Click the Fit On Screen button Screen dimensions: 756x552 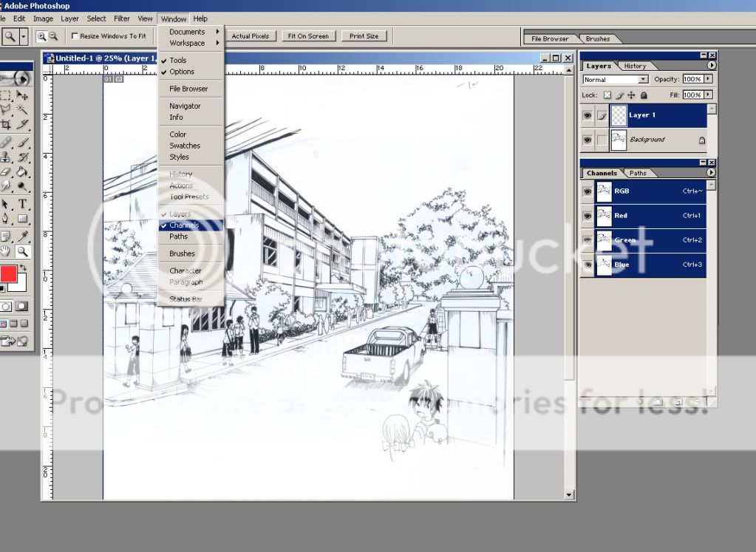pos(308,36)
